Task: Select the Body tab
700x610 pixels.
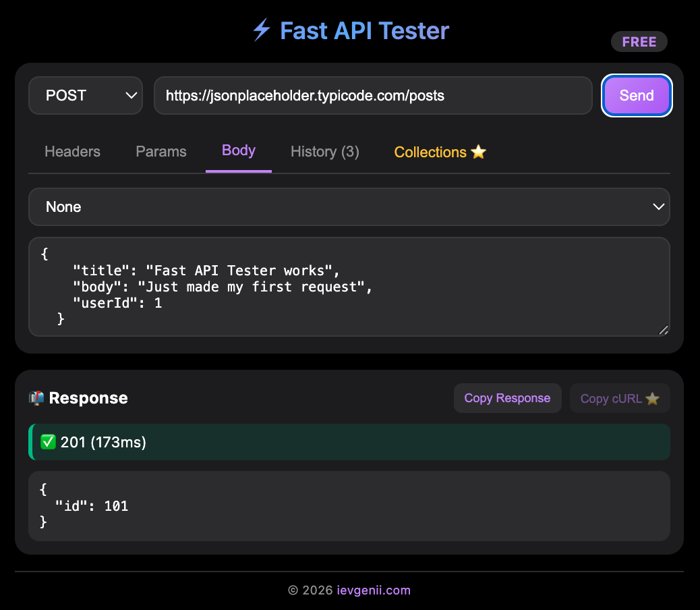Action: [x=239, y=151]
